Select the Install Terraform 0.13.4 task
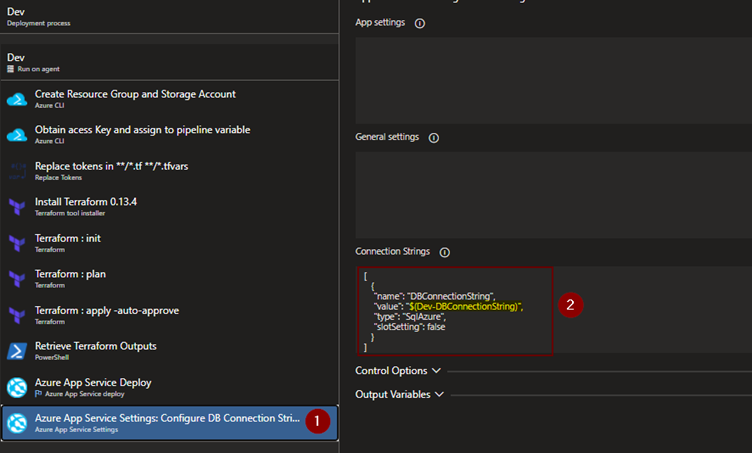This screenshot has height=453, width=752. [x=170, y=207]
